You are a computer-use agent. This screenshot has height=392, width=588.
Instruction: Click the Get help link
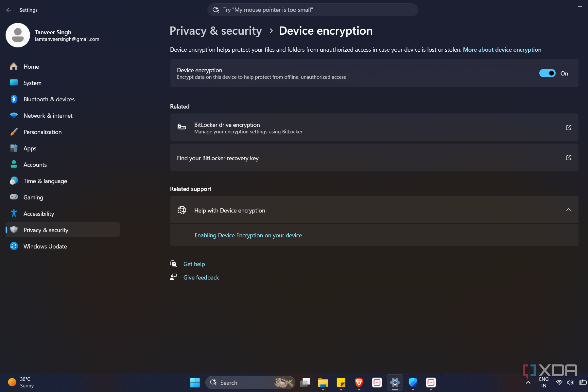click(194, 264)
